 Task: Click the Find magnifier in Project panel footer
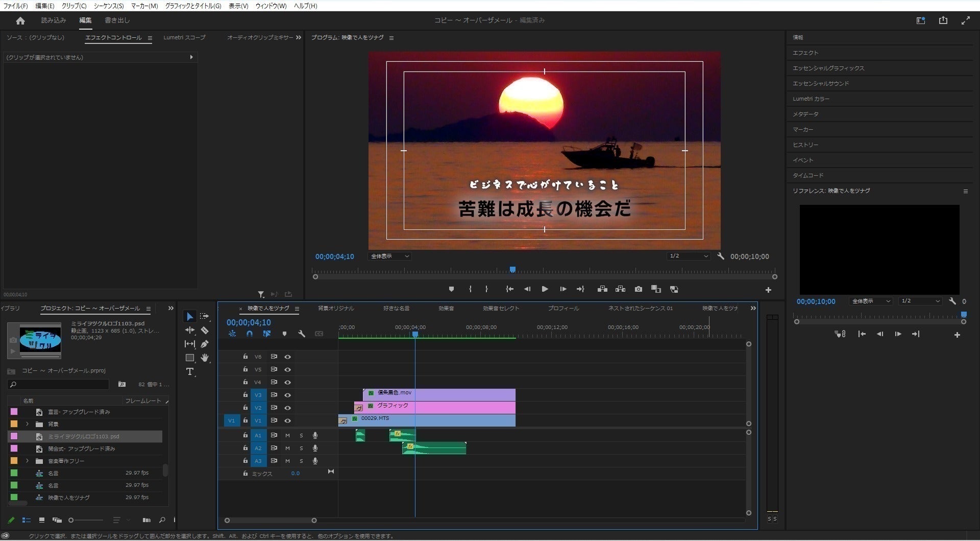tap(162, 520)
